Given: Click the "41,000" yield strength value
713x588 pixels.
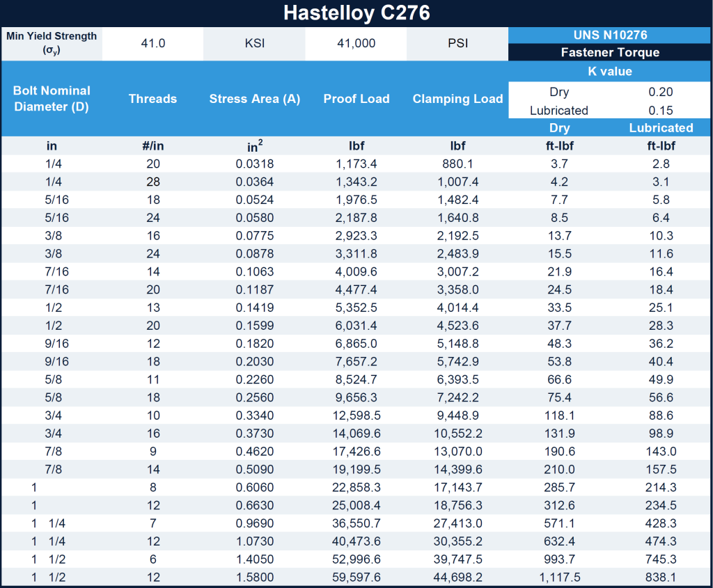Looking at the screenshot, I should pyautogui.click(x=356, y=43).
